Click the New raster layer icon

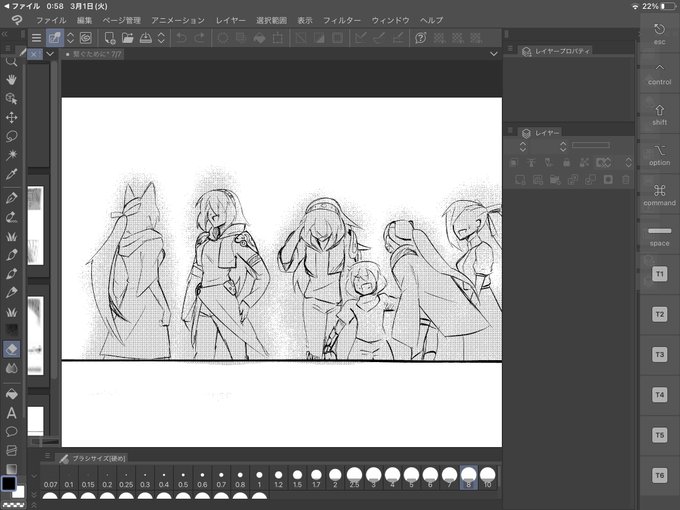click(x=520, y=180)
